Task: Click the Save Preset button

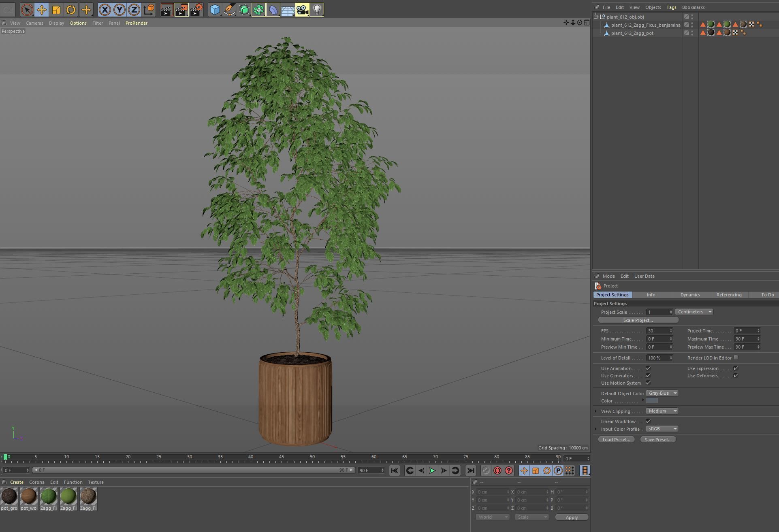Action: [657, 440]
